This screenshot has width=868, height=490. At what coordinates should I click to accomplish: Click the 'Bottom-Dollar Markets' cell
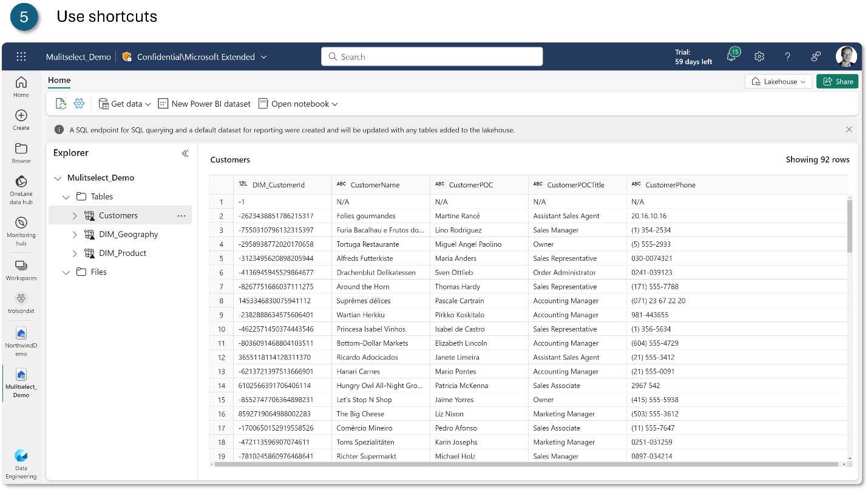tap(381, 343)
